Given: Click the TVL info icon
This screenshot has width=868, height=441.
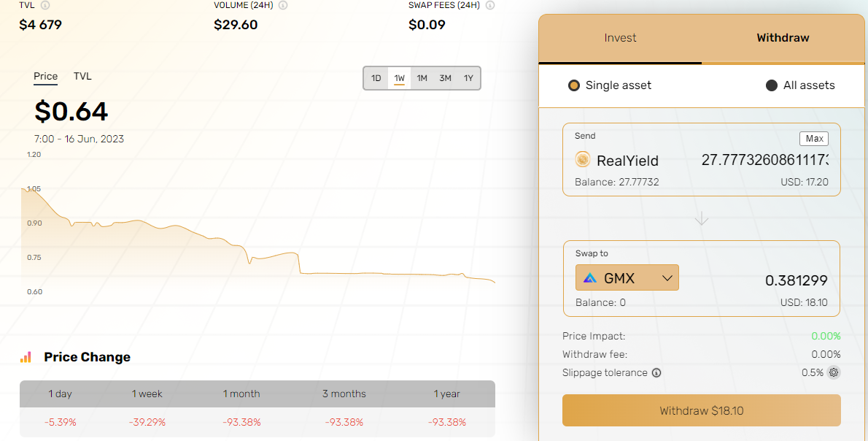Looking at the screenshot, I should (45, 5).
